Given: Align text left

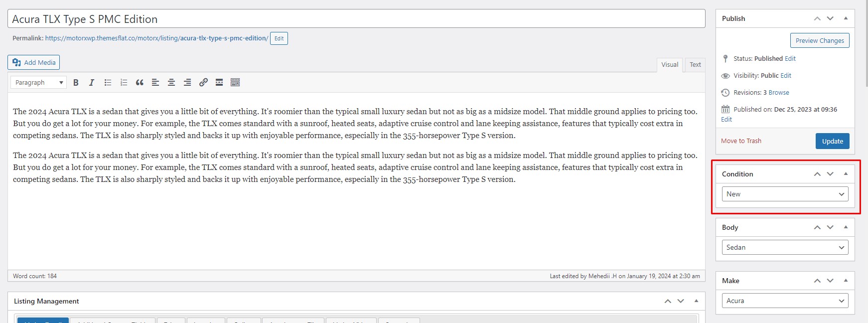Looking at the screenshot, I should coord(155,83).
